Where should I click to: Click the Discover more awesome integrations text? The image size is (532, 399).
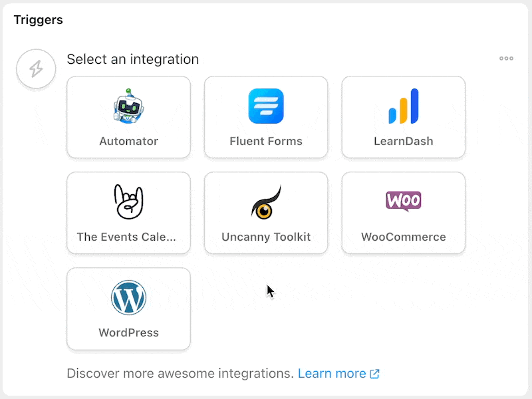click(180, 373)
